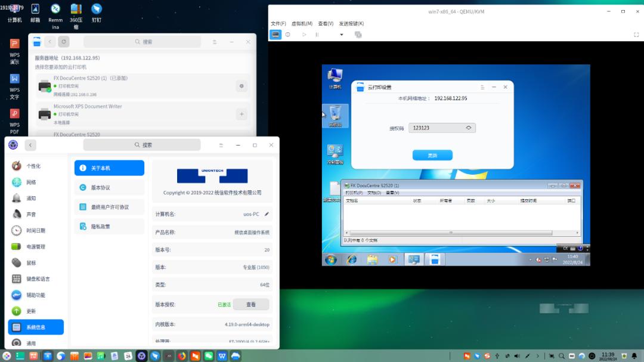644x362 pixels.
Task: Click the 更新 button in 云打印设置 dialog
Action: pyautogui.click(x=432, y=154)
